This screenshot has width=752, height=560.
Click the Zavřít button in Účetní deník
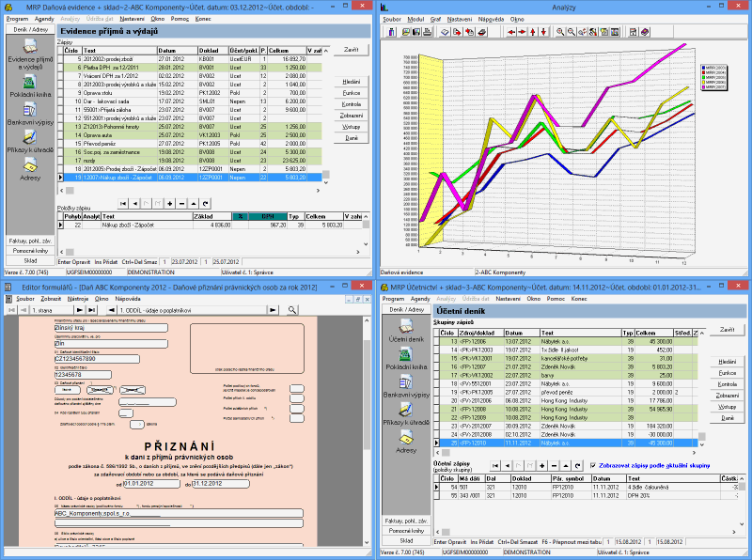[727, 330]
